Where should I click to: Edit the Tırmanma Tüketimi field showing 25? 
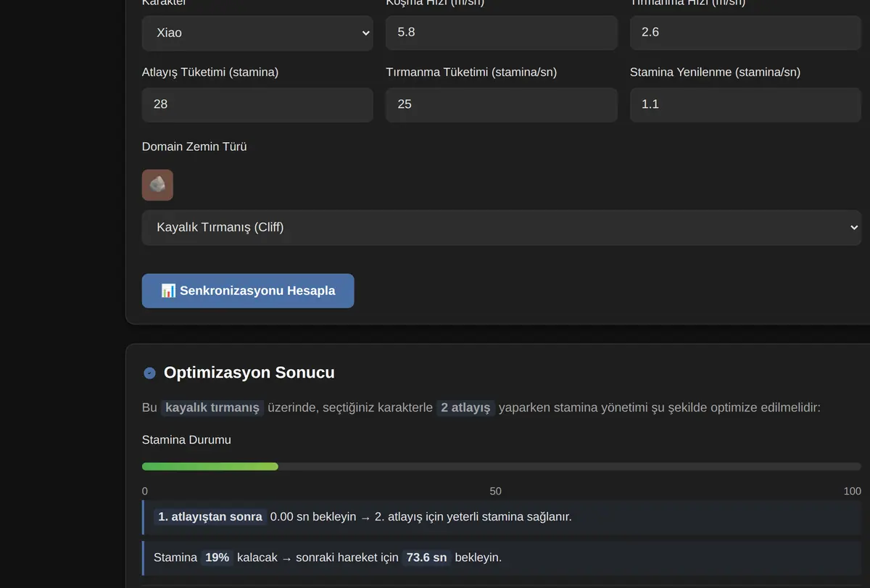(x=502, y=105)
